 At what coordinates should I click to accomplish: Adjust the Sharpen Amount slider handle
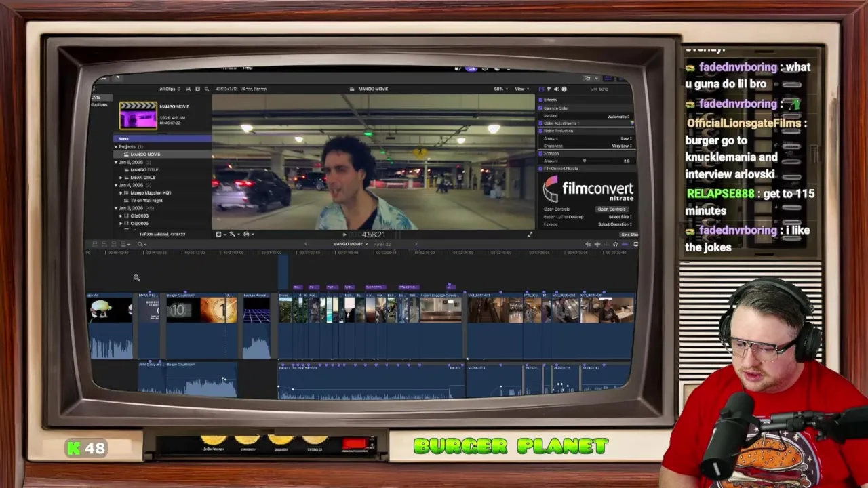[x=585, y=161]
